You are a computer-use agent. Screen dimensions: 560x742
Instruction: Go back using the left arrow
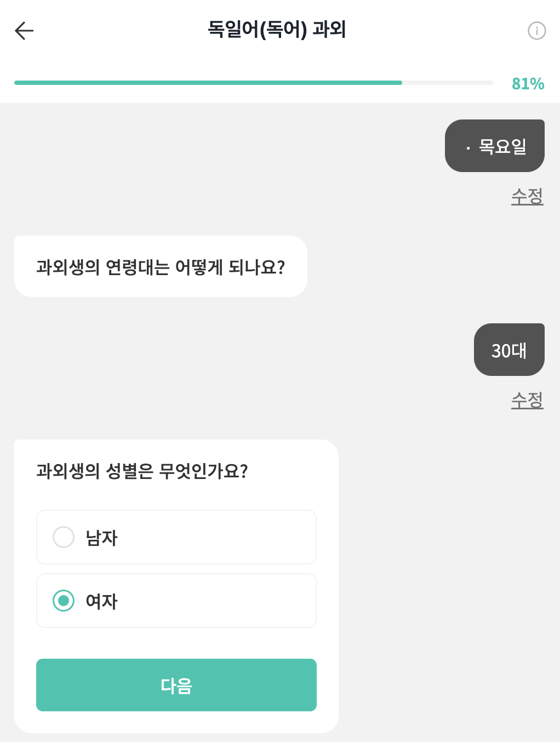coord(24,31)
